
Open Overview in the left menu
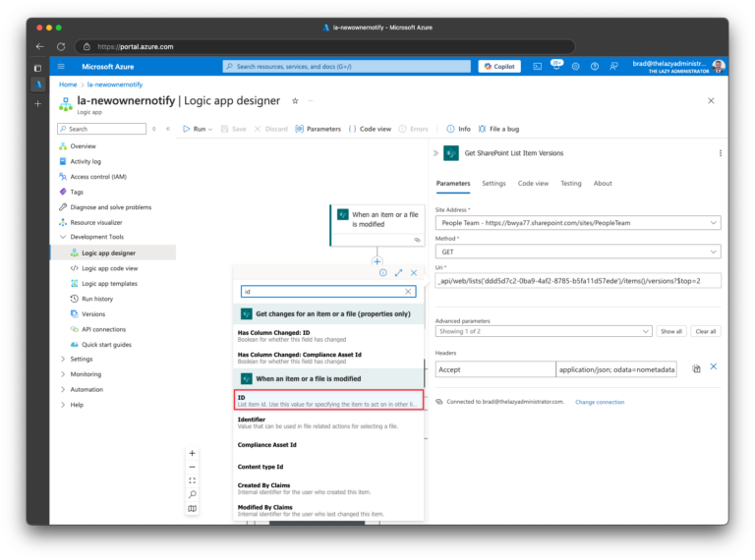[83, 146]
